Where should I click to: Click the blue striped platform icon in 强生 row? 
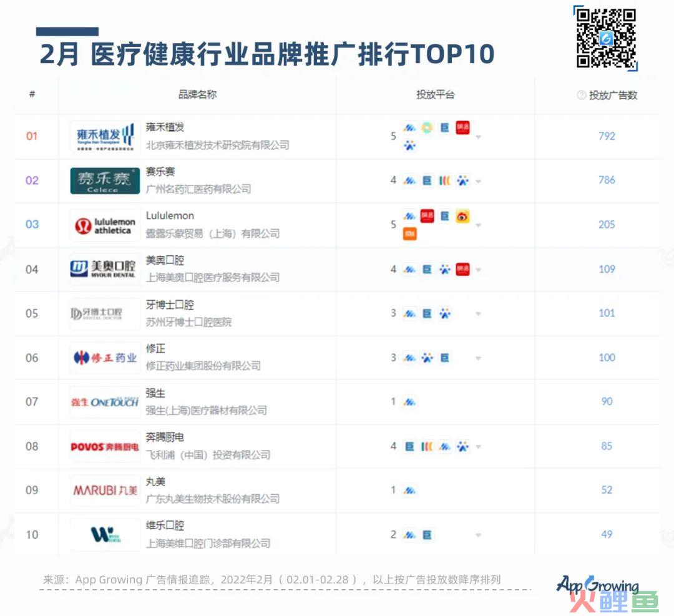coord(409,402)
